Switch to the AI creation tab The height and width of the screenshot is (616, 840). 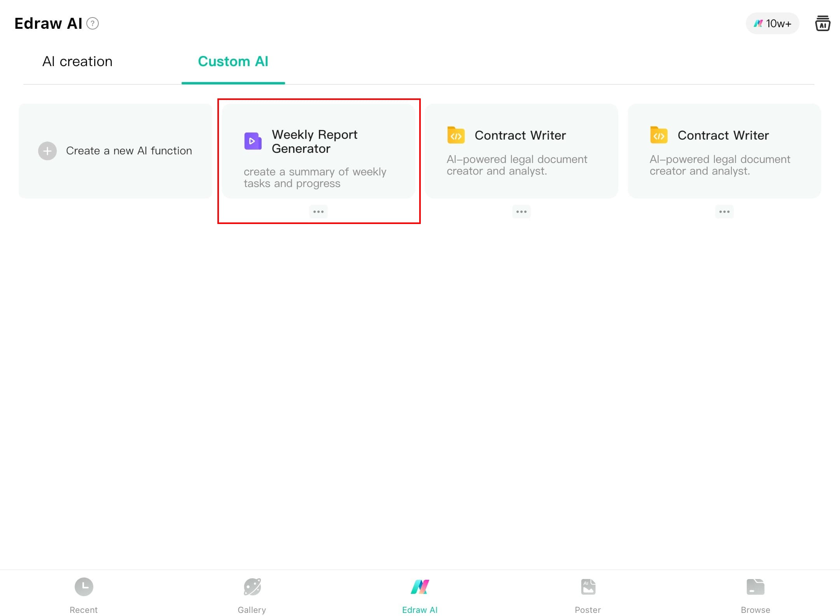(x=77, y=61)
